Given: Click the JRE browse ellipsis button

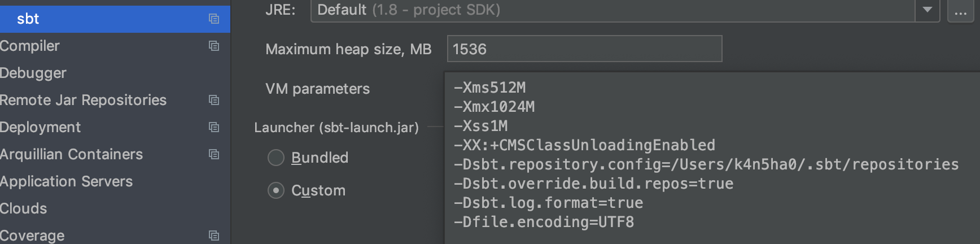Looking at the screenshot, I should click(960, 10).
